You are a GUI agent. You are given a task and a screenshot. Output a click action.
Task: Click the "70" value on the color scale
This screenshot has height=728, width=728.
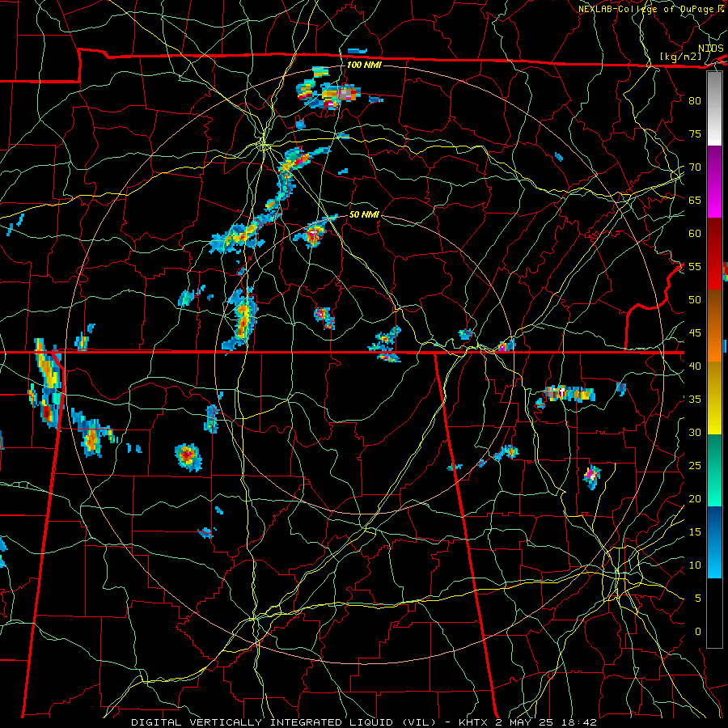pyautogui.click(x=695, y=167)
